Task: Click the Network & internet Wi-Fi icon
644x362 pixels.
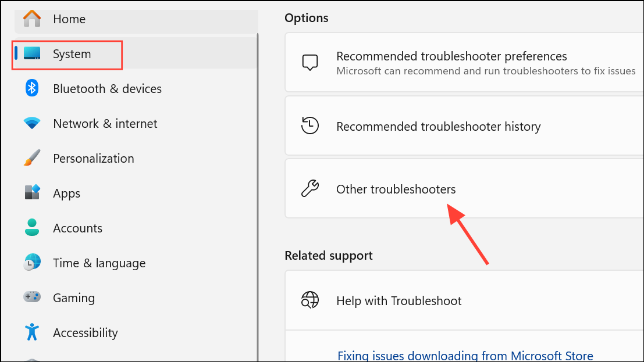Action: (31, 123)
